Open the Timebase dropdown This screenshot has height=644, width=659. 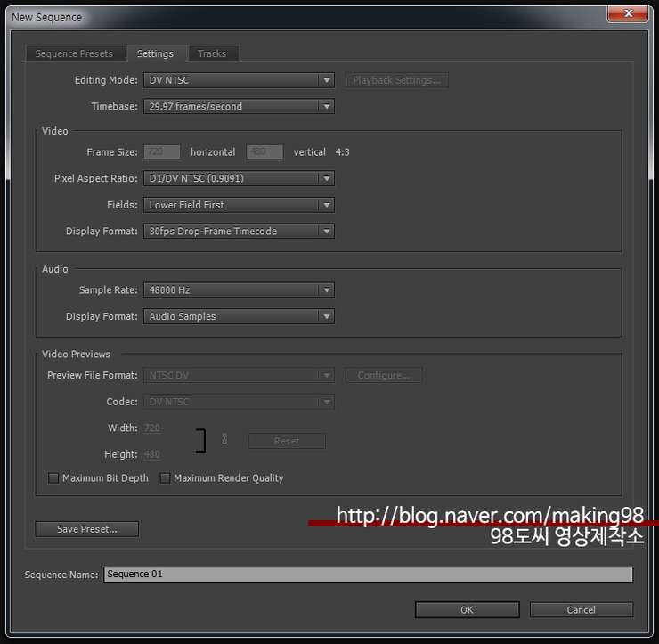click(x=239, y=106)
